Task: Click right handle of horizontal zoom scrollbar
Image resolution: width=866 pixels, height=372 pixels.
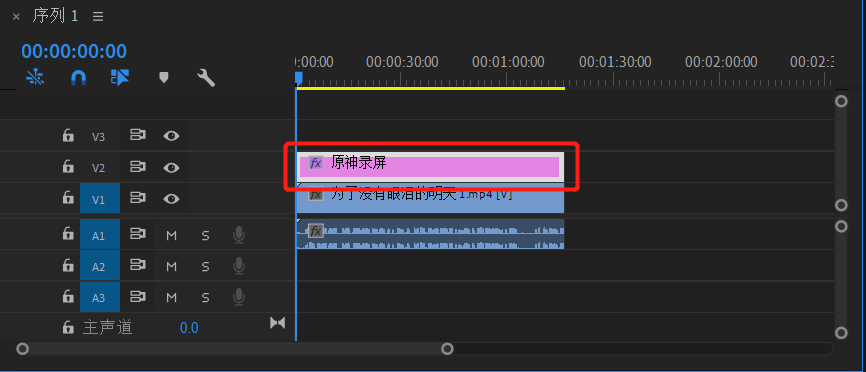Action: [x=447, y=349]
